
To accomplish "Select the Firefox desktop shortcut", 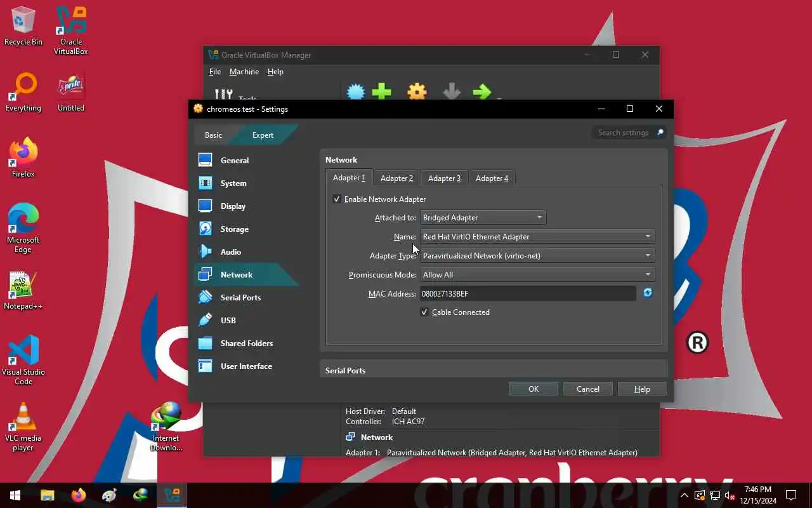I will [23, 158].
